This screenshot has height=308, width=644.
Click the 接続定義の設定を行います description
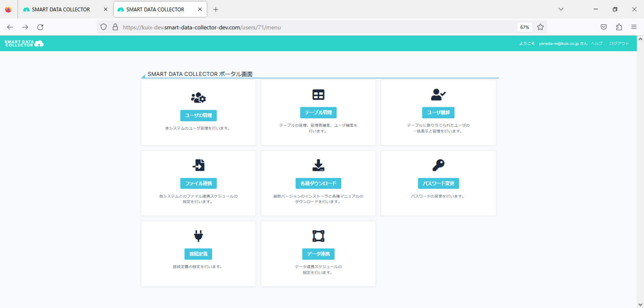click(197, 266)
